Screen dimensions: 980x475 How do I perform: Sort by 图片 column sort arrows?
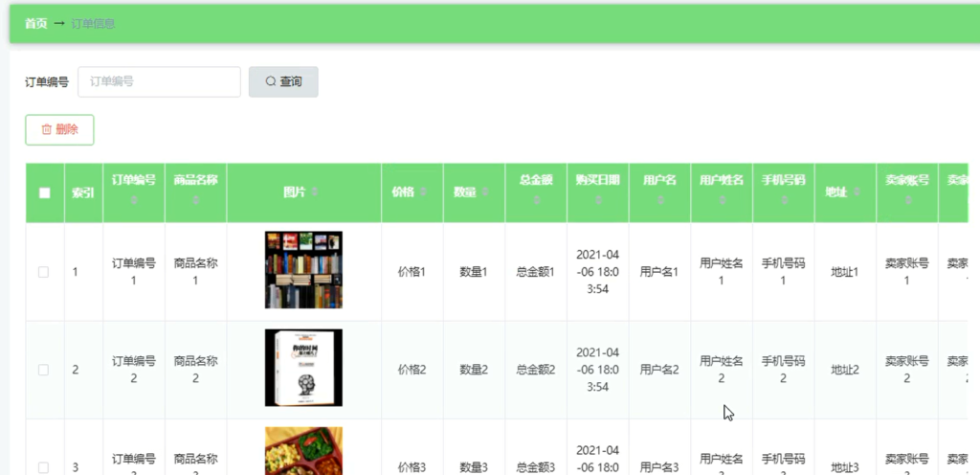click(314, 192)
